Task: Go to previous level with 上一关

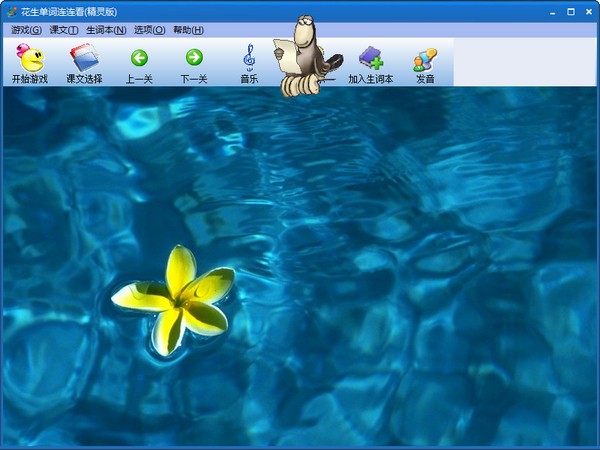Action: tap(139, 62)
